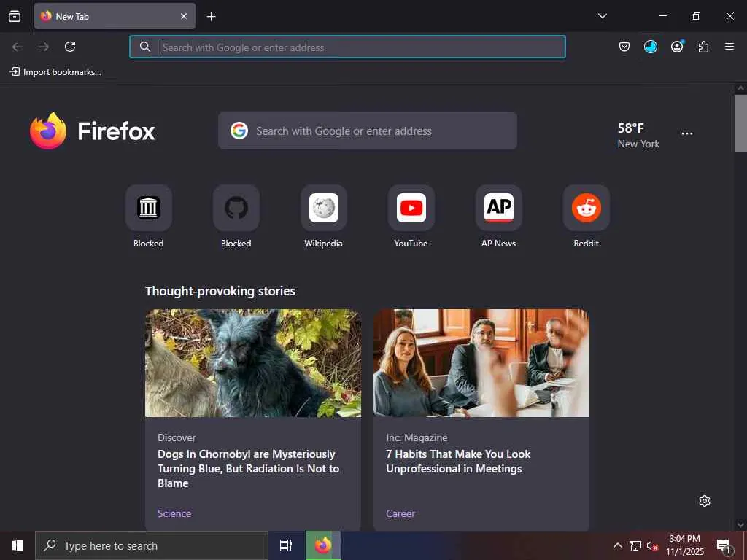Click the Firefox logo on the page
This screenshot has width=747, height=560.
93,131
